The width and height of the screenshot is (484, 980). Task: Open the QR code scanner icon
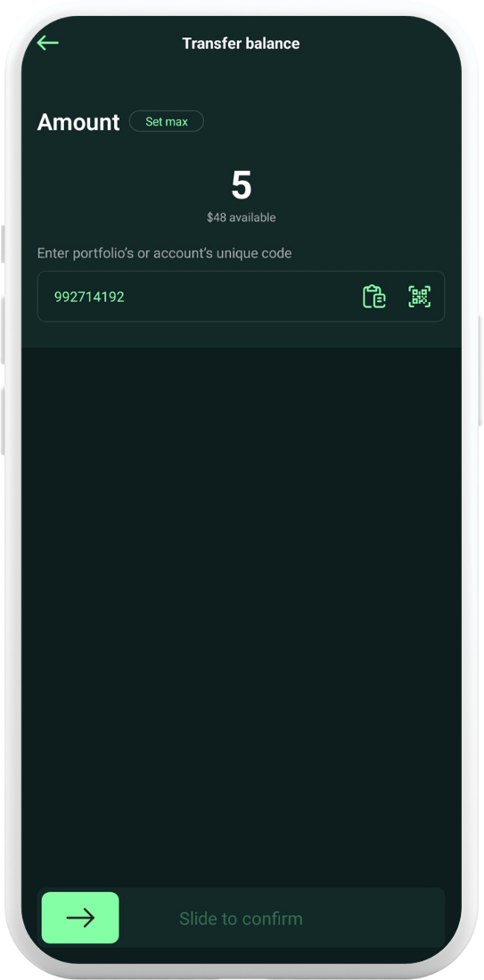point(420,297)
